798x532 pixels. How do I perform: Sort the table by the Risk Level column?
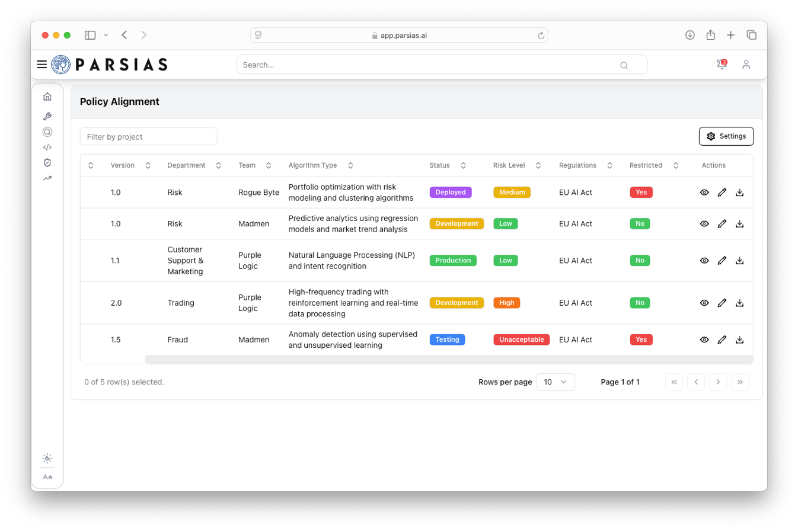point(538,165)
